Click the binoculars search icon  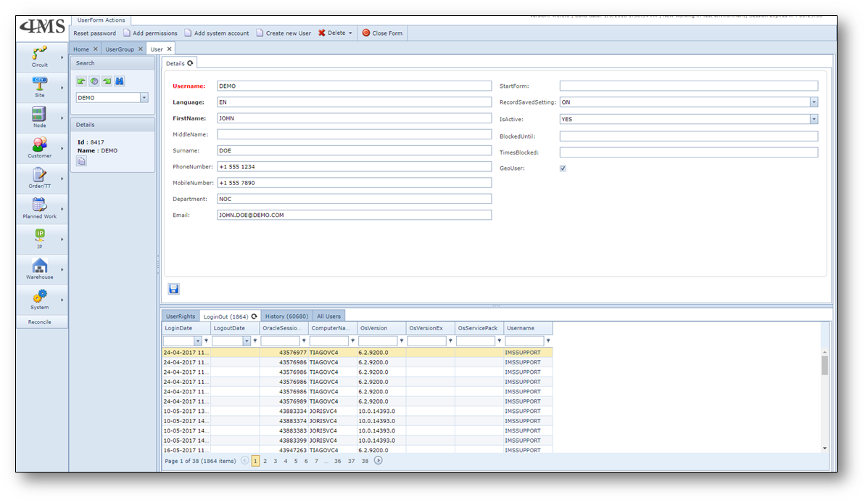click(x=120, y=81)
